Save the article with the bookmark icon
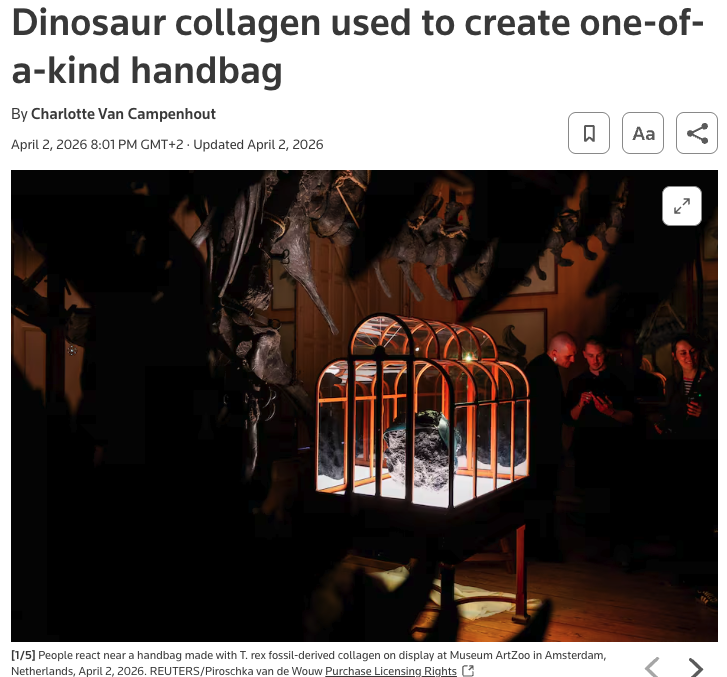This screenshot has width=727, height=677. tap(589, 133)
